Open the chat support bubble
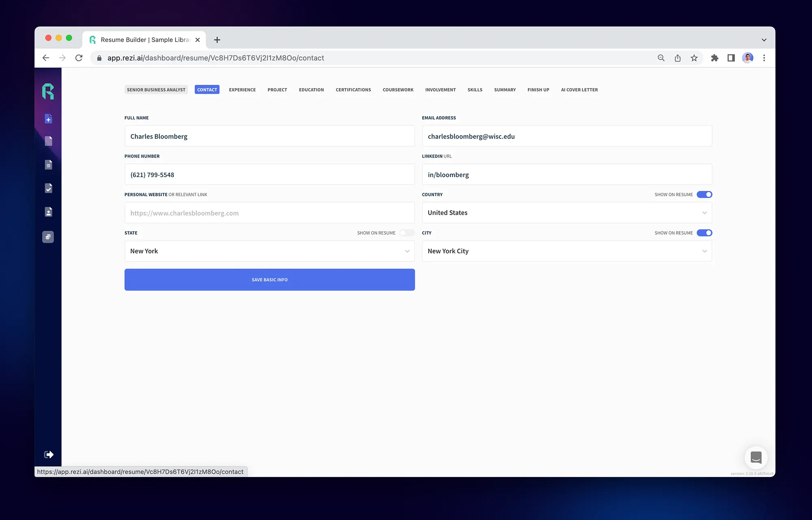Screen dimensions: 812x520 coord(756,457)
